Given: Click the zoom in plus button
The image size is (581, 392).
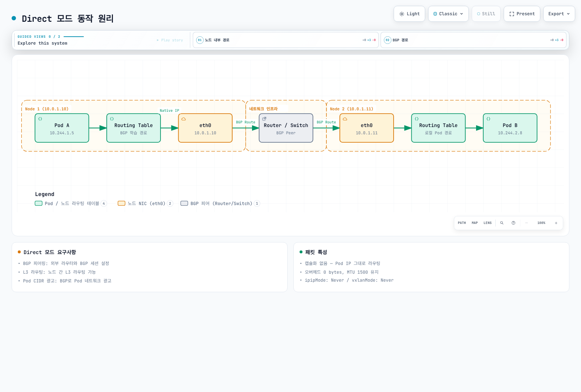Looking at the screenshot, I should pyautogui.click(x=556, y=223).
